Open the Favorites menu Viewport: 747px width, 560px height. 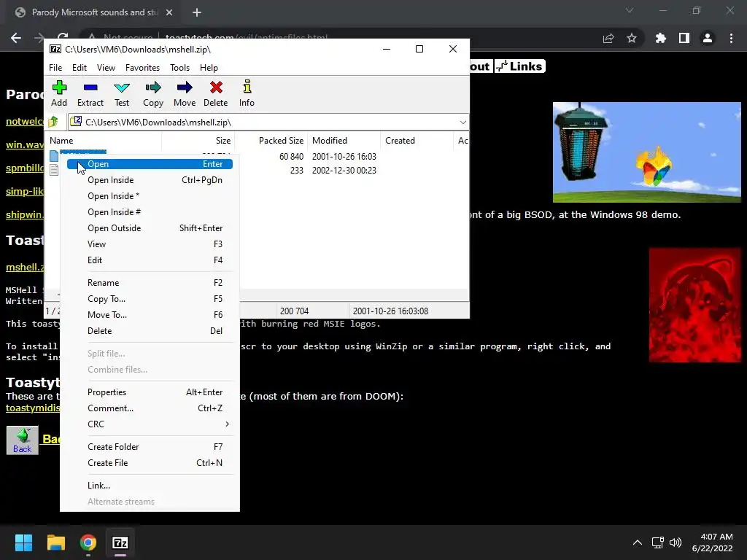click(x=142, y=68)
